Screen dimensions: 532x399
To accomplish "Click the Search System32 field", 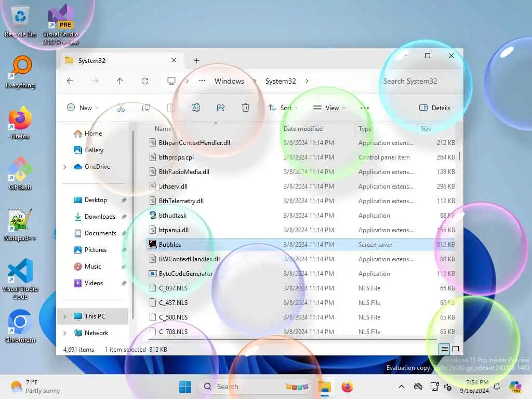I will point(420,81).
